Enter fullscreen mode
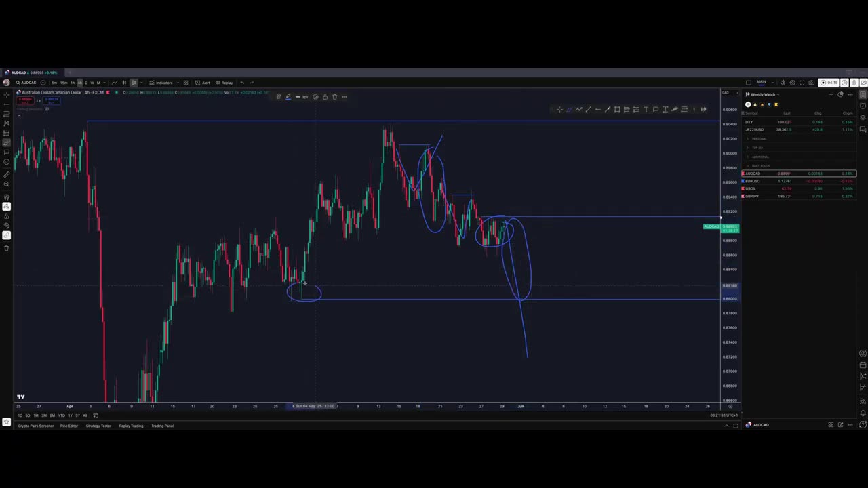 pyautogui.click(x=802, y=83)
